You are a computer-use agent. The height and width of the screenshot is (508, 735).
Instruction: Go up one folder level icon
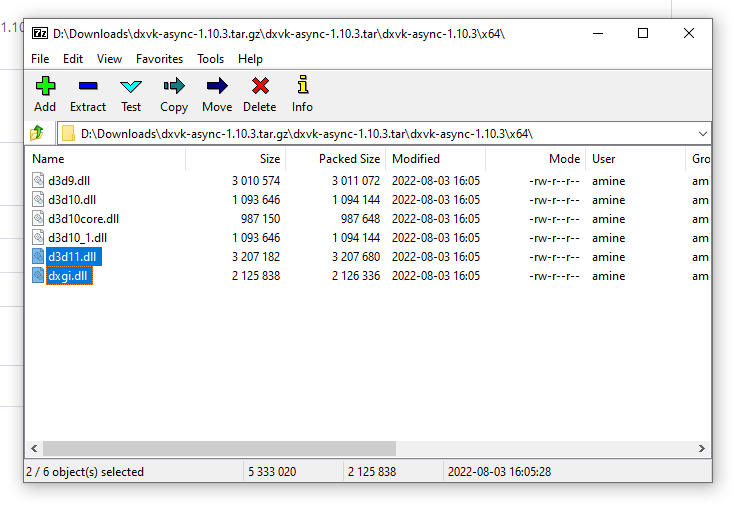38,133
